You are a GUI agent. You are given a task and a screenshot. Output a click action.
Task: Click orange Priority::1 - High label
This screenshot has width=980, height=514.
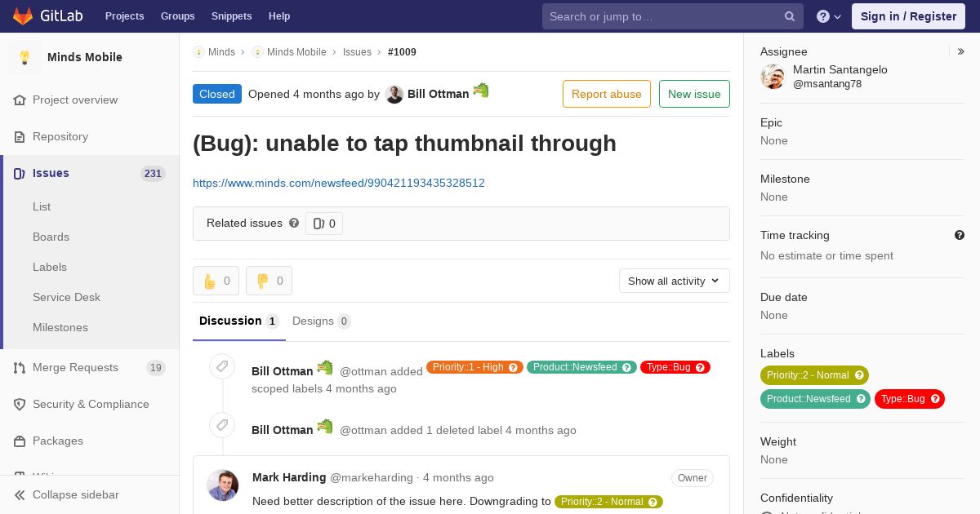(x=474, y=367)
